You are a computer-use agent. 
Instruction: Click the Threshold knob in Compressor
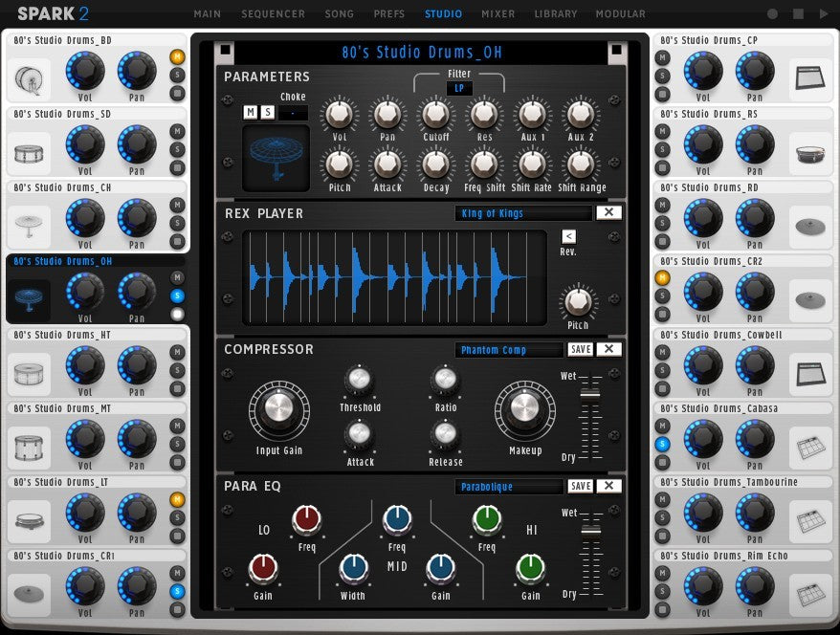coord(360,380)
